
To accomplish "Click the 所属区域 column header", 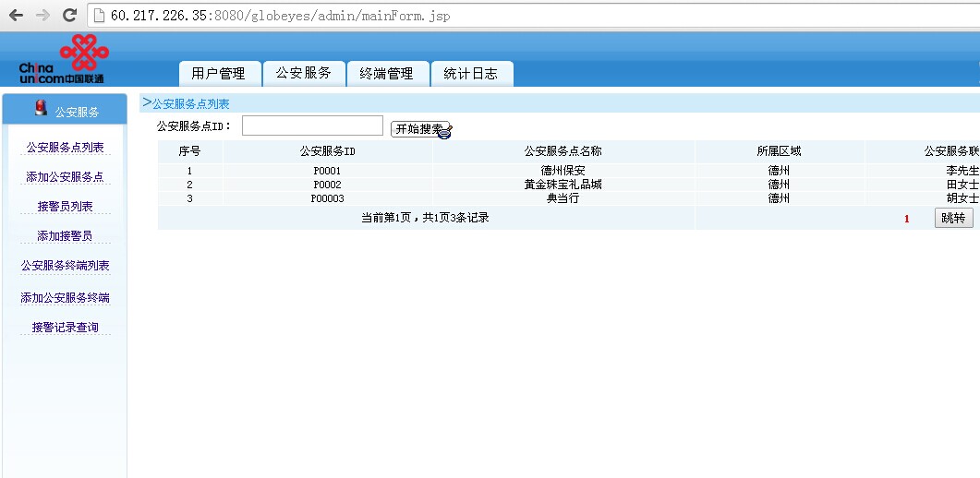I will click(x=779, y=151).
